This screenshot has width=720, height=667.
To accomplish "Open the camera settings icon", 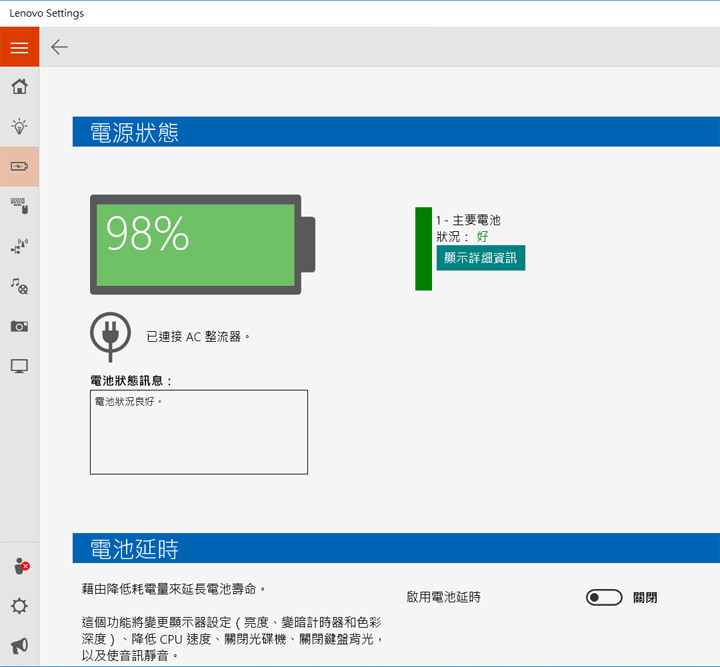I will tap(19, 326).
